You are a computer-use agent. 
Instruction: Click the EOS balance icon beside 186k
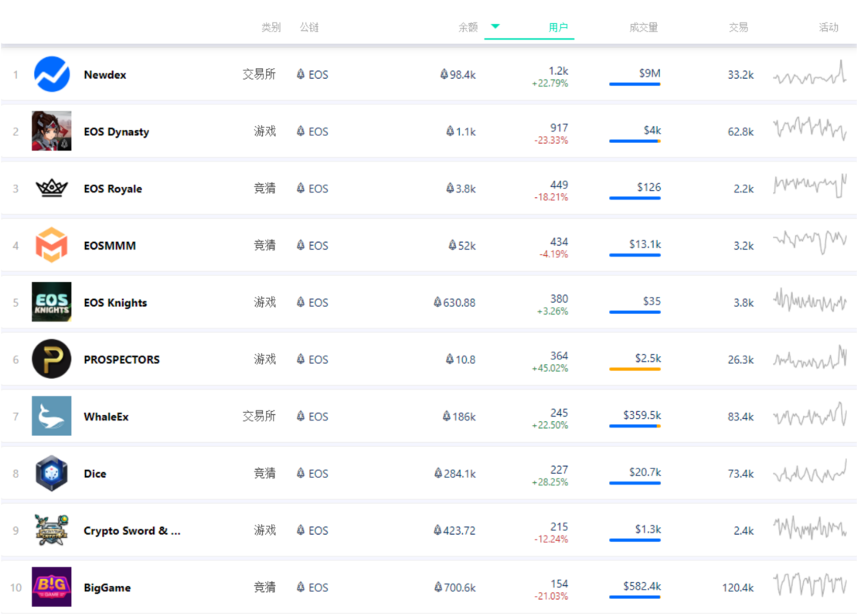point(447,416)
